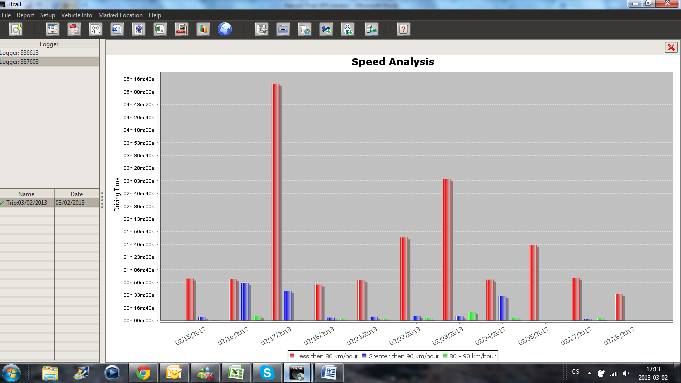
Task: Click the tallest red bar in chart
Action: 277,202
